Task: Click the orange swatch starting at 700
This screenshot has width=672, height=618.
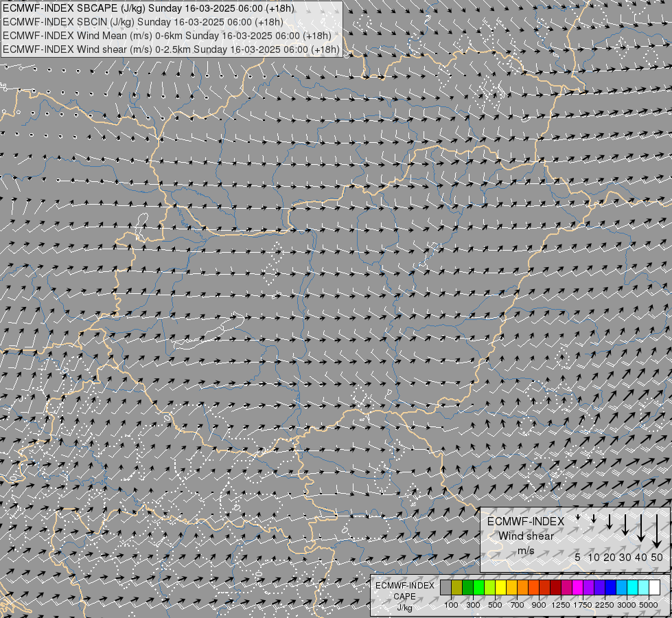Action: click(523, 587)
